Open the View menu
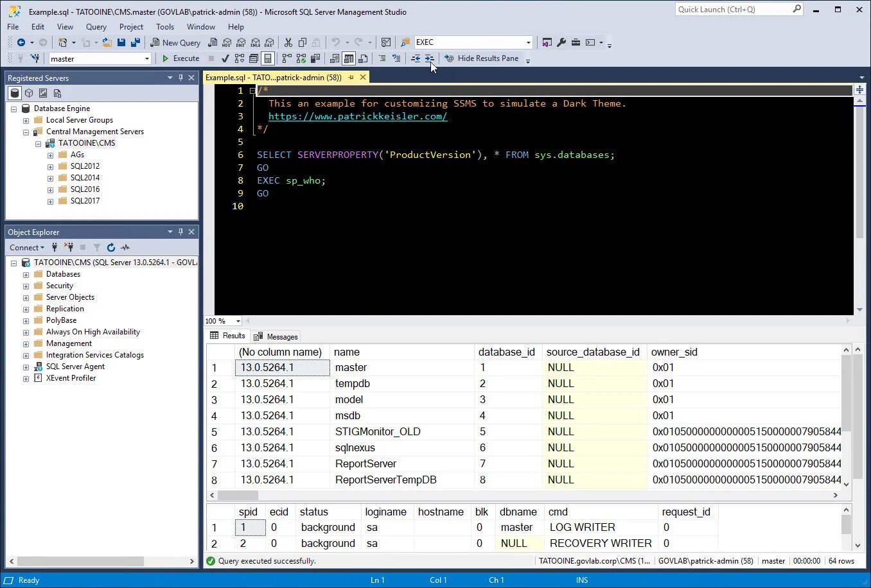The height and width of the screenshot is (588, 871). tap(65, 27)
